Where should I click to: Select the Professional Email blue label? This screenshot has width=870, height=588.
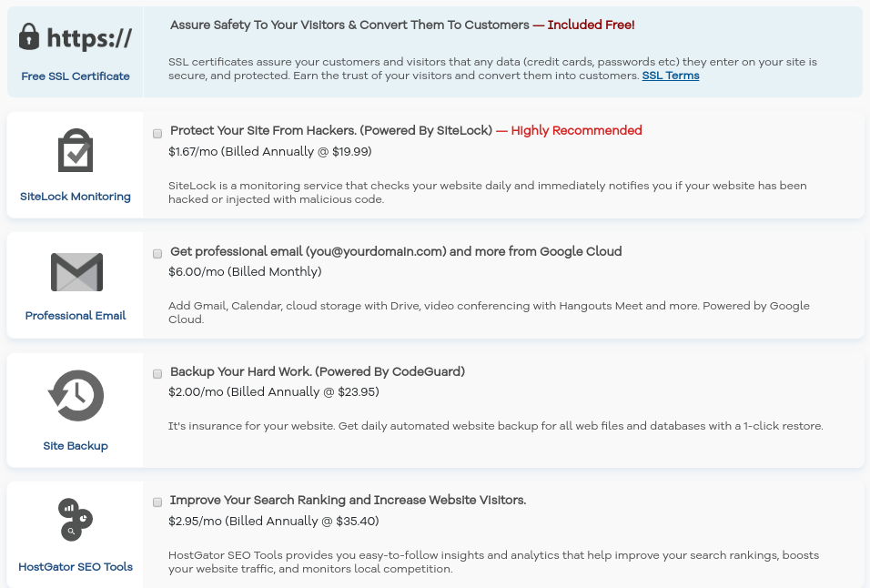point(76,316)
